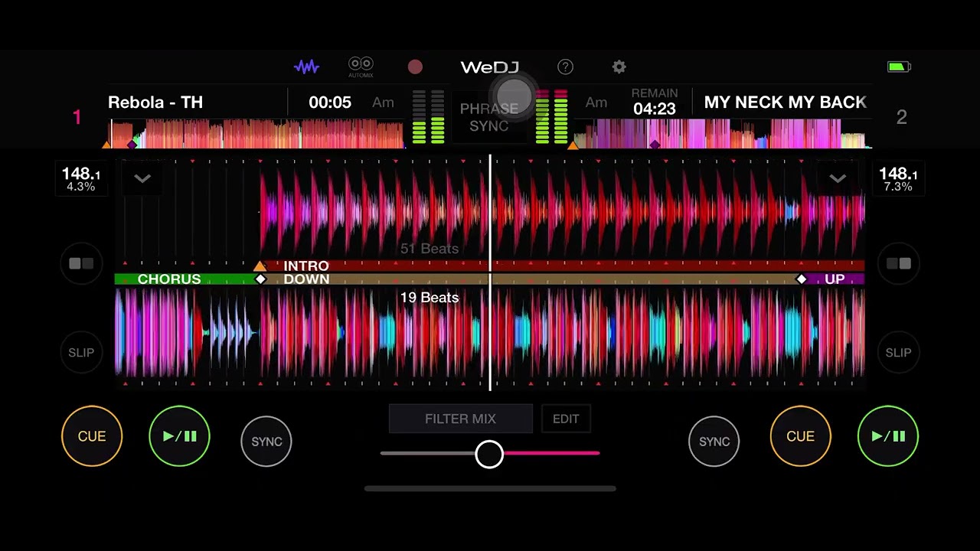Start recording with the red record button

coord(415,67)
